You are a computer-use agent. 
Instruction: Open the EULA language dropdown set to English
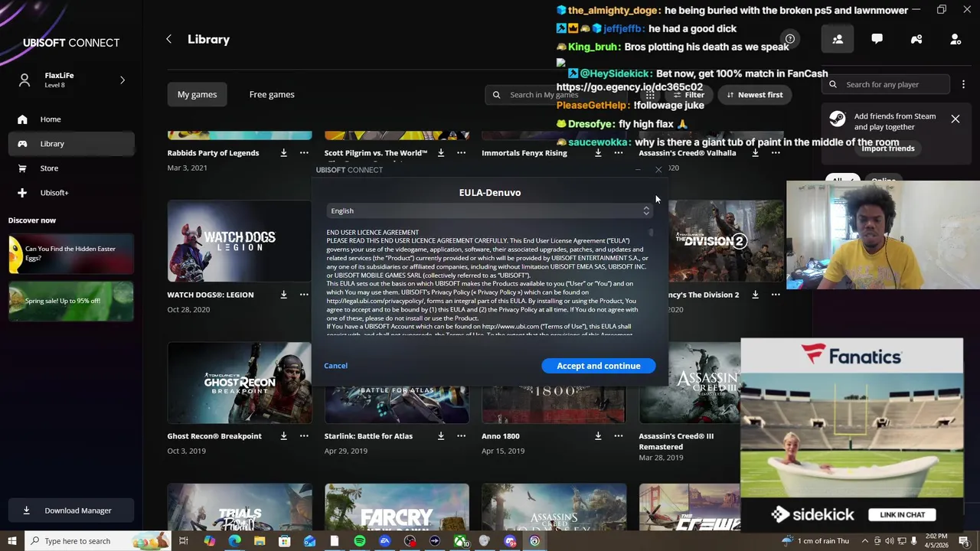click(490, 210)
